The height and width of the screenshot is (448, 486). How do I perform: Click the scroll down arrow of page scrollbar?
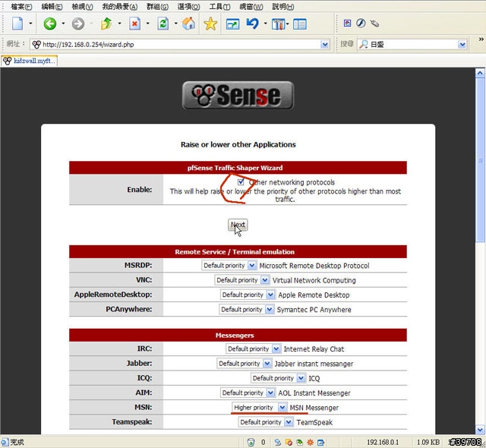click(480, 430)
